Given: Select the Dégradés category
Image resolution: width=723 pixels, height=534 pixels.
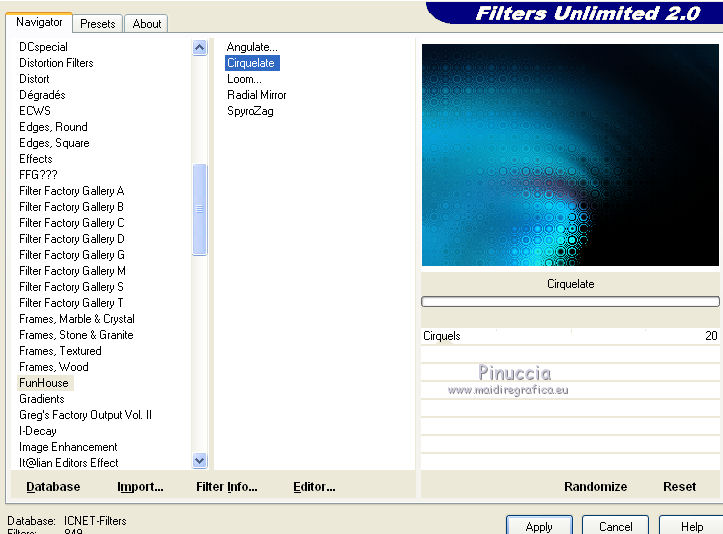Looking at the screenshot, I should click(42, 95).
